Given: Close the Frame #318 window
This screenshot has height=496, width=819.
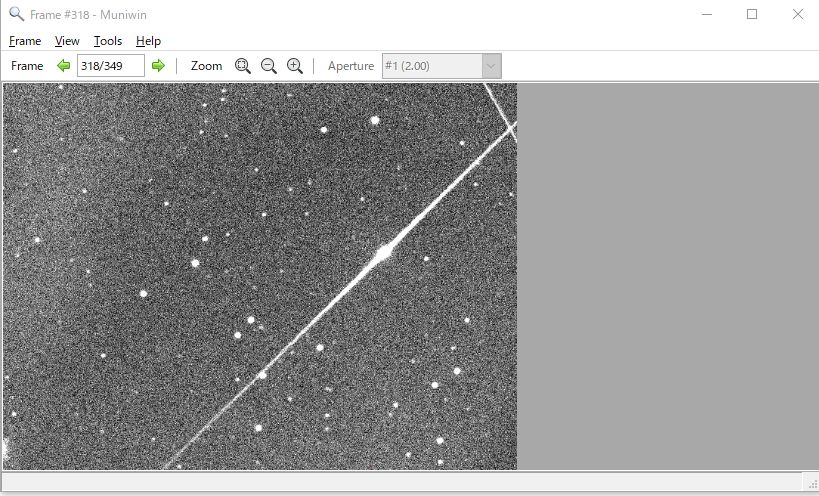Looking at the screenshot, I should pyautogui.click(x=798, y=14).
